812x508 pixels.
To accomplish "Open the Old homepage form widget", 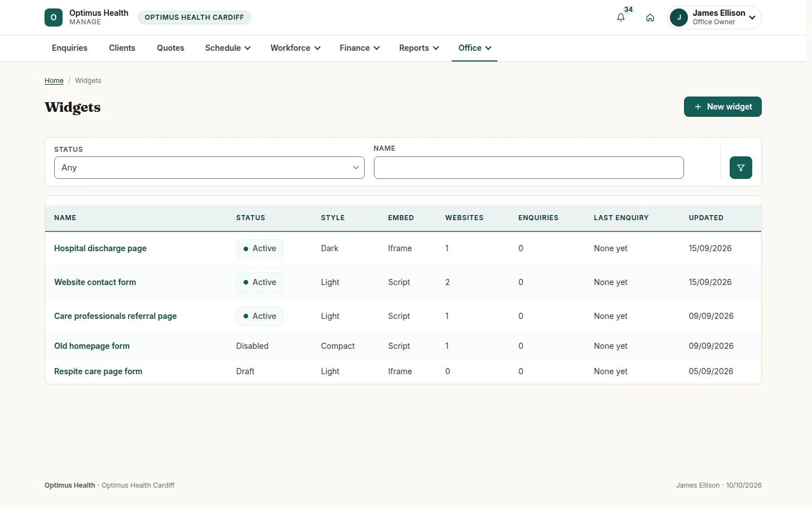I will click(92, 346).
